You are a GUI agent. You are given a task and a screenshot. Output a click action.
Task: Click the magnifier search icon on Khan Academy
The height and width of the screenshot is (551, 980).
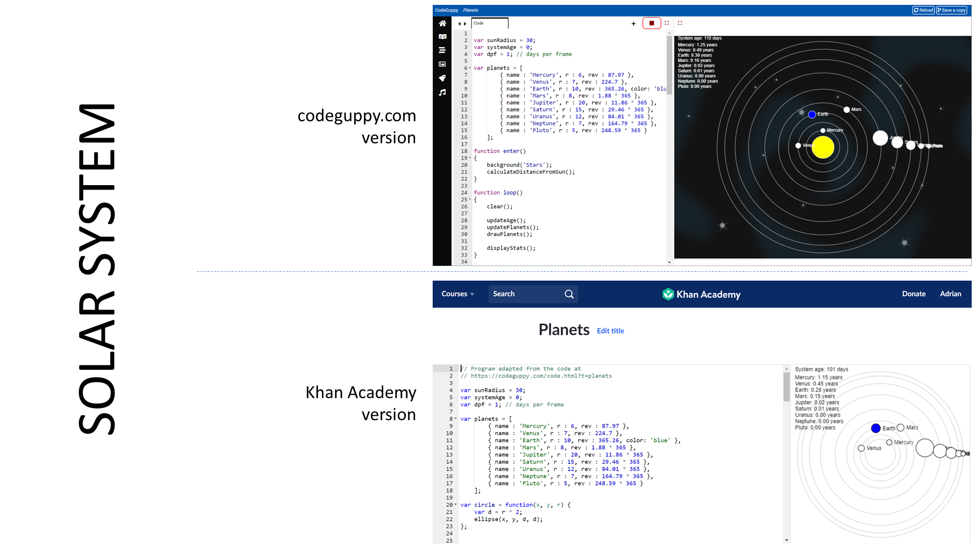pos(569,294)
